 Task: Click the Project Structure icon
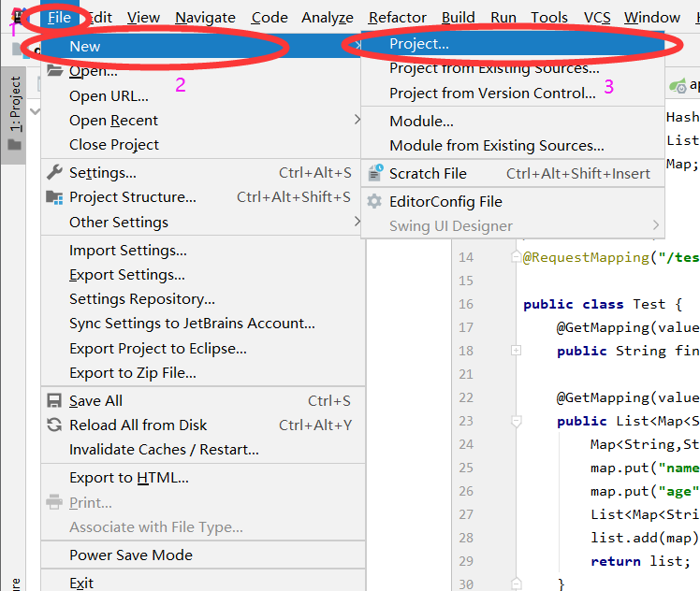54,197
